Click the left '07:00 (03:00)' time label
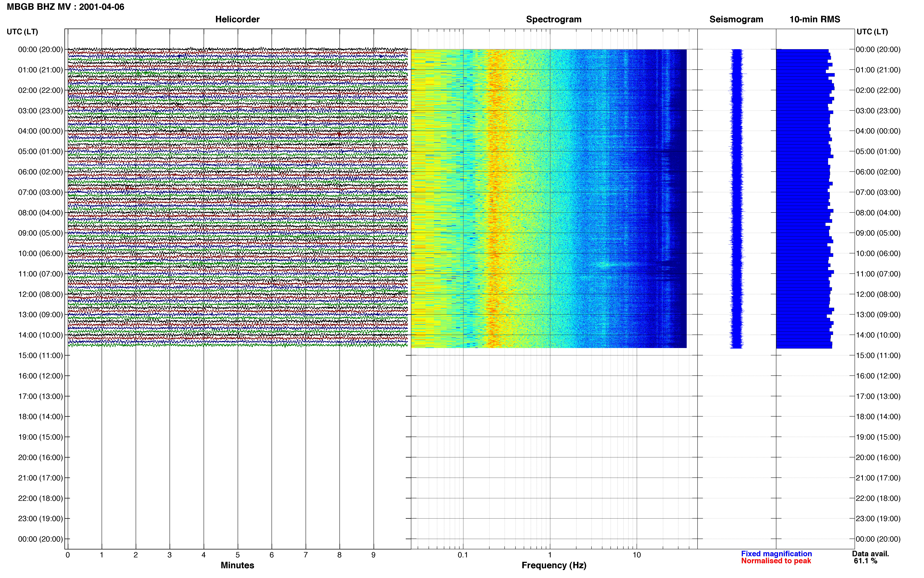Image resolution: width=924 pixels, height=578 pixels. (41, 192)
